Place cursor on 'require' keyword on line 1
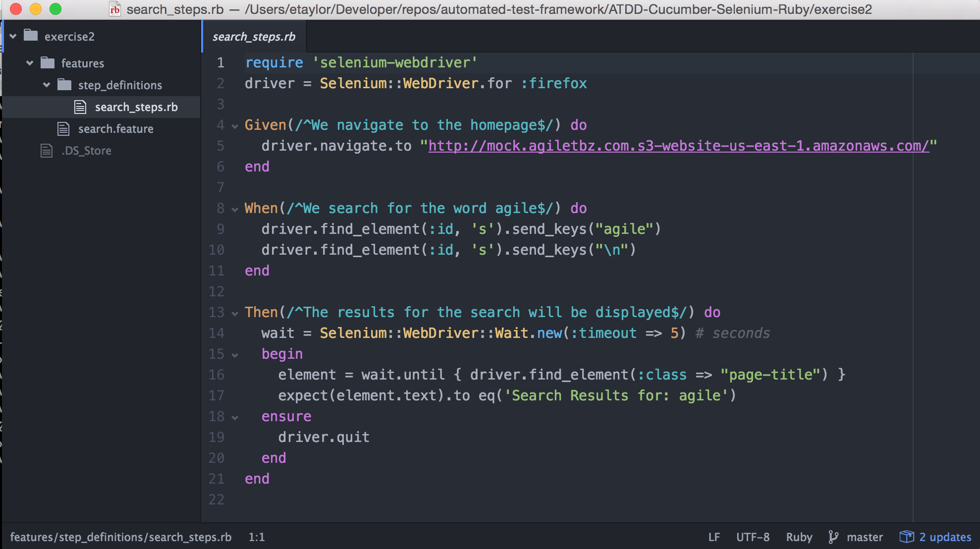980x549 pixels. tap(274, 62)
